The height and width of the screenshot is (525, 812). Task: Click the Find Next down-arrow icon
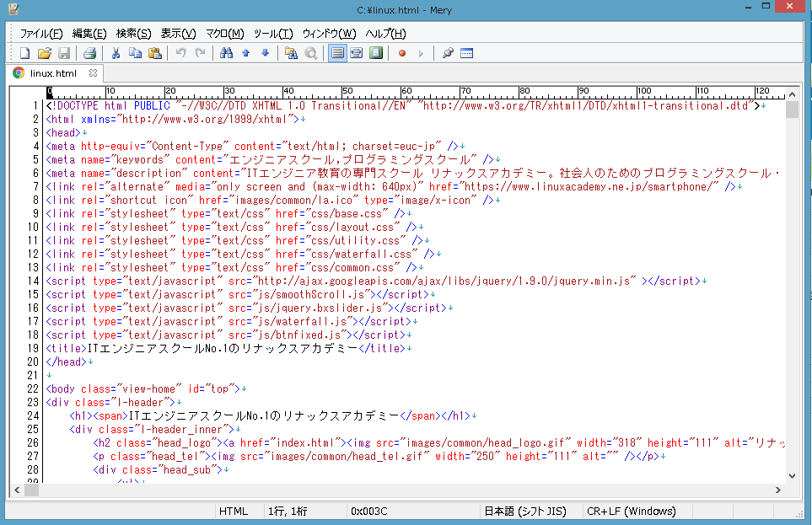[x=265, y=53]
